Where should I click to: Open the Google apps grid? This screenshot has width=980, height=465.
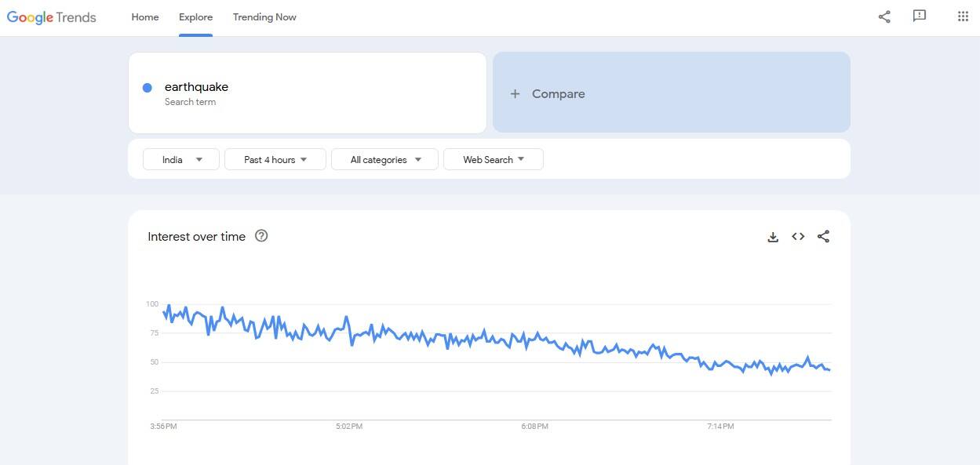click(963, 16)
